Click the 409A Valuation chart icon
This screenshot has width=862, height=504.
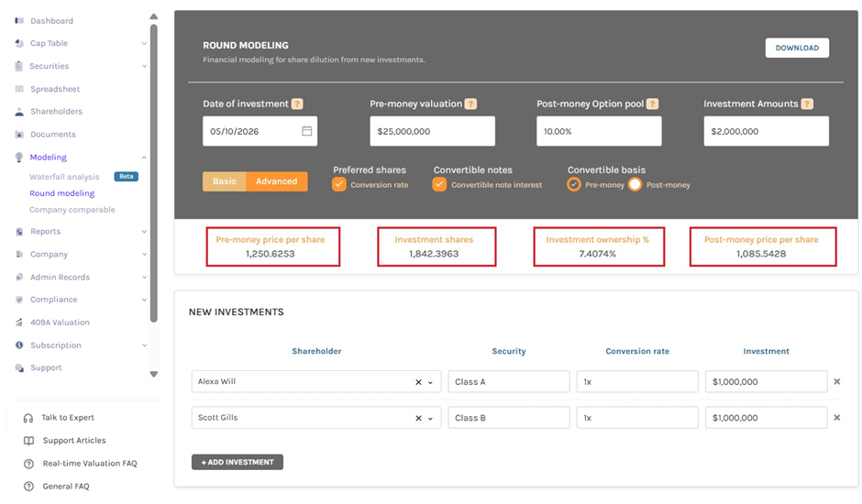pyautogui.click(x=19, y=323)
